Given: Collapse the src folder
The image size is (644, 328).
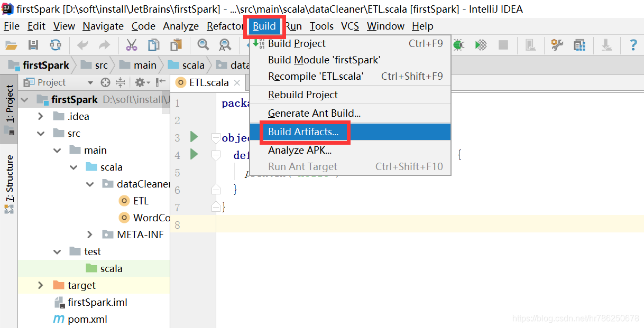Looking at the screenshot, I should (41, 133).
